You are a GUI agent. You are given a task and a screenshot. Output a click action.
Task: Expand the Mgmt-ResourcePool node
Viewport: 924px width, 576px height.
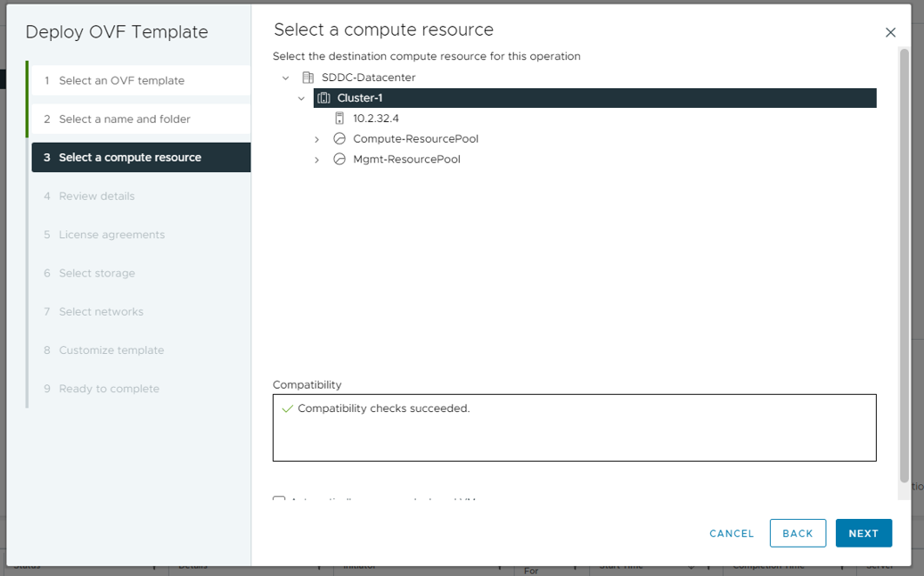(x=316, y=160)
